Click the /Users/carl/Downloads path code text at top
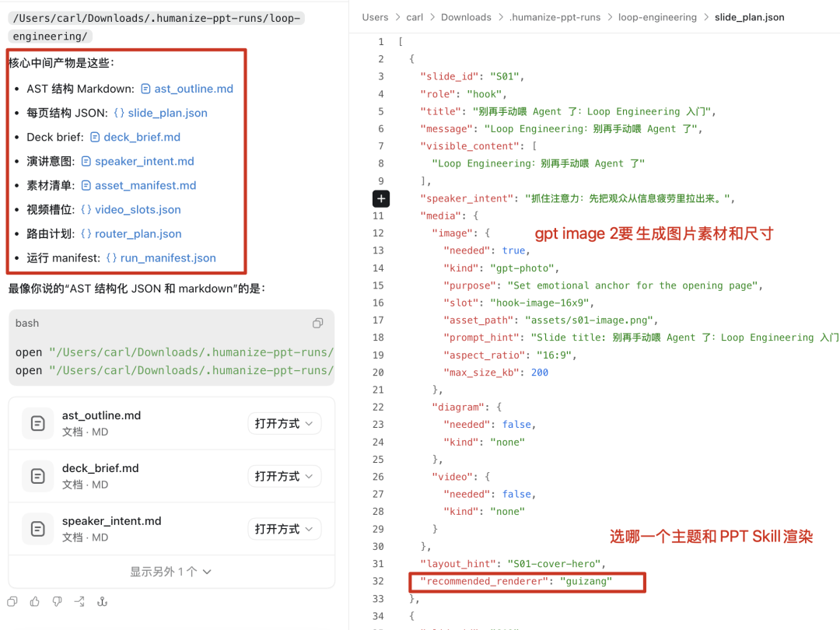Image resolution: width=840 pixels, height=630 pixels. 156,27
